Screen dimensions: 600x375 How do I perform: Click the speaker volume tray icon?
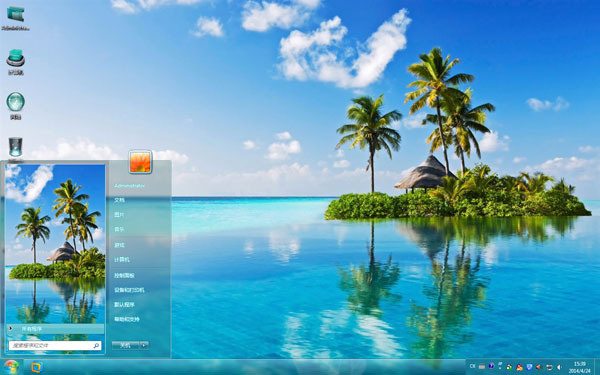[559, 367]
